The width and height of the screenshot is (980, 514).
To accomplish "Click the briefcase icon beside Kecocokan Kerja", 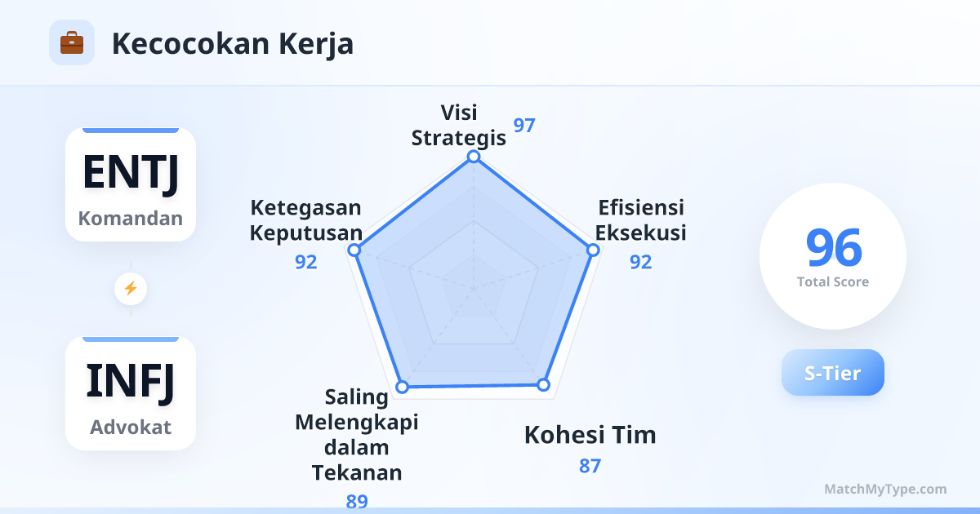I will click(x=72, y=42).
